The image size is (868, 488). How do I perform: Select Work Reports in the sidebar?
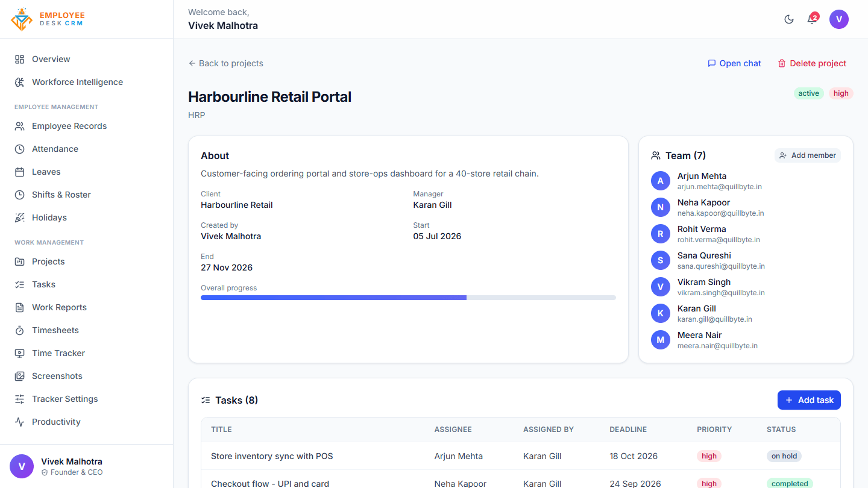pos(87,307)
